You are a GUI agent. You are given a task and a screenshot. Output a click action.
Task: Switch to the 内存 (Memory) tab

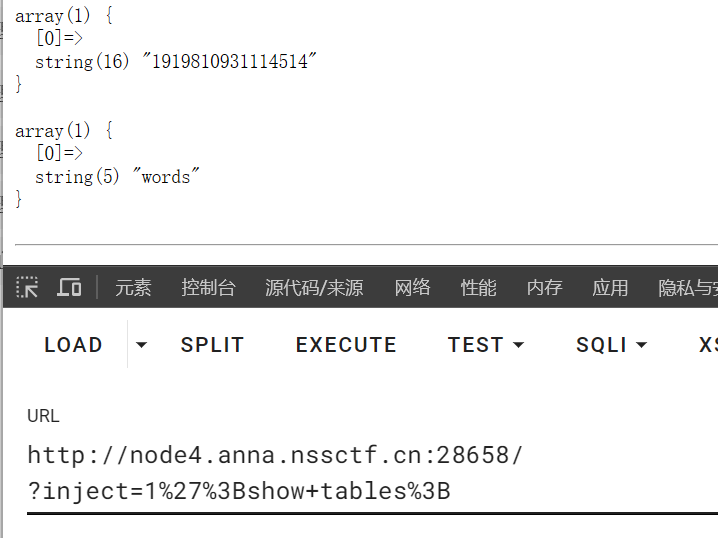coord(544,288)
